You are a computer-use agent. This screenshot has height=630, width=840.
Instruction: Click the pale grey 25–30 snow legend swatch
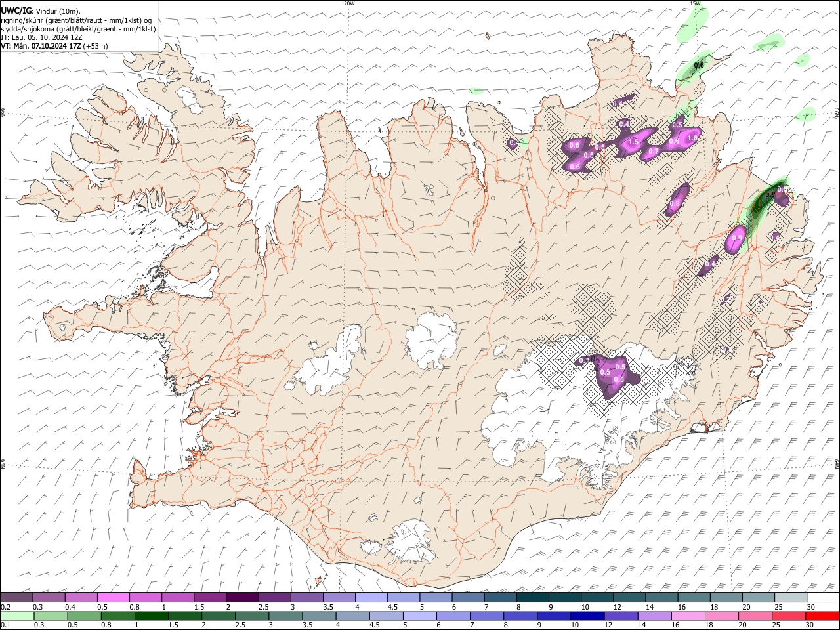pos(791,598)
